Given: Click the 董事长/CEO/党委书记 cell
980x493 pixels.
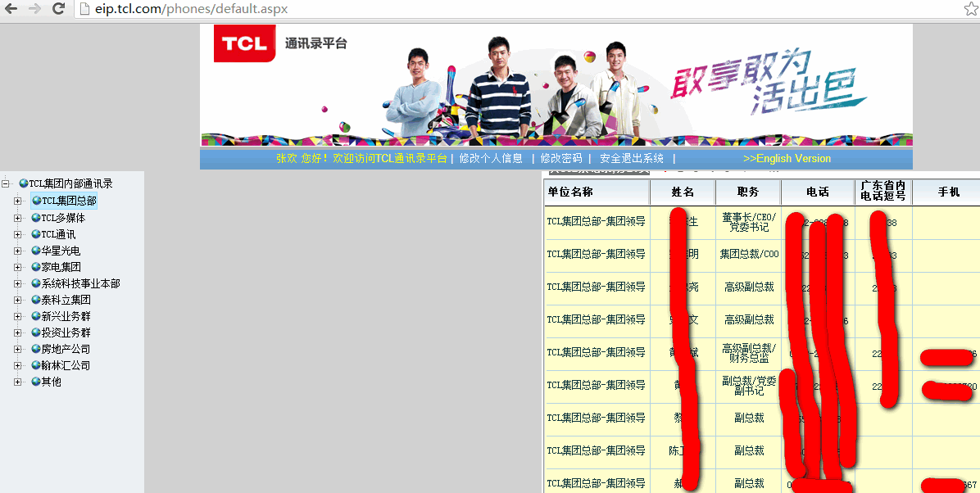Looking at the screenshot, I should point(748,223).
